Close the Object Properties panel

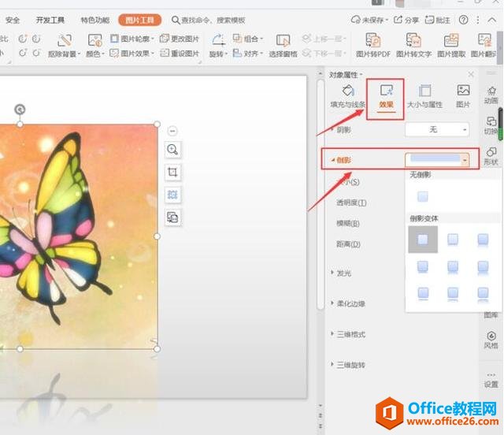pos(471,75)
